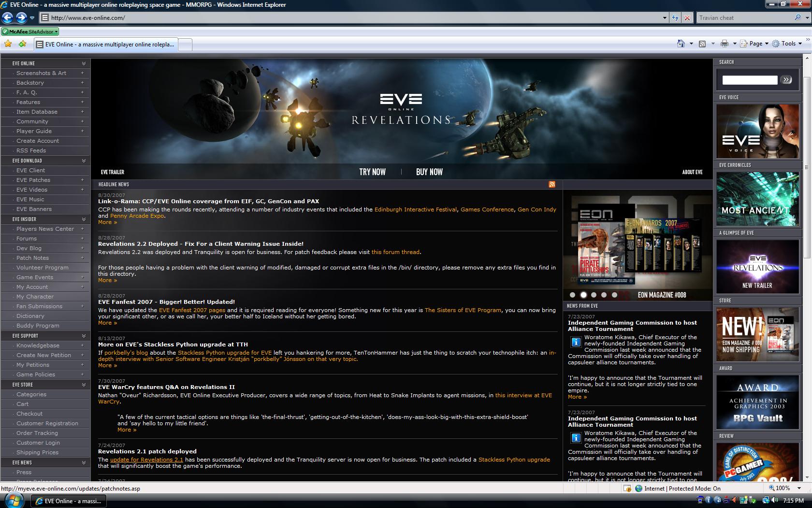Click the Home icon in the command bar
The width and height of the screenshot is (812, 508).
(681, 44)
